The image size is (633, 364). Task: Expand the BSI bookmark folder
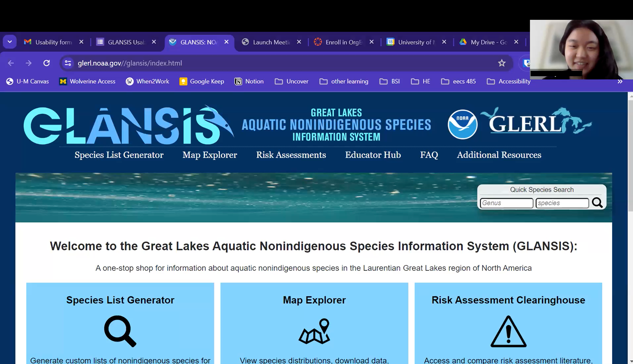point(390,81)
